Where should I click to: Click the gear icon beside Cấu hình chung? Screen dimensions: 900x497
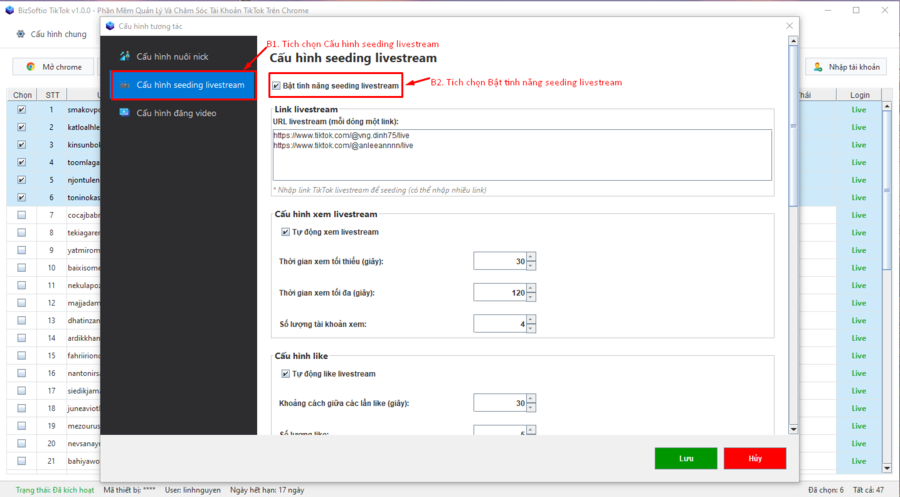(21, 34)
